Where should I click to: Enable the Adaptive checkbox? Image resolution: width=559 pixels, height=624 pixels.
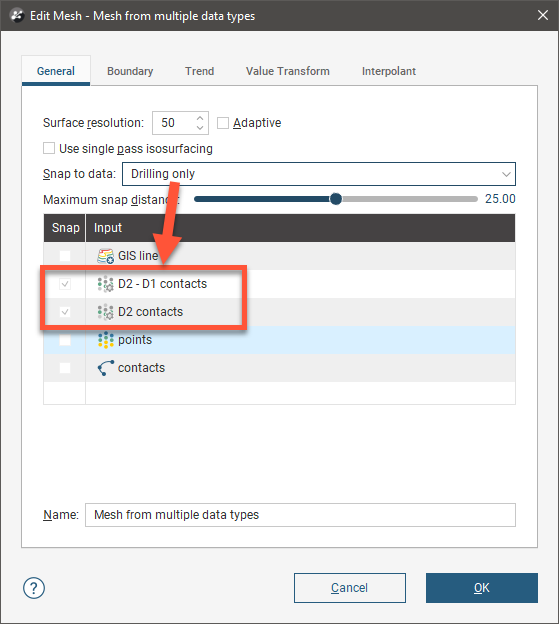coord(223,123)
